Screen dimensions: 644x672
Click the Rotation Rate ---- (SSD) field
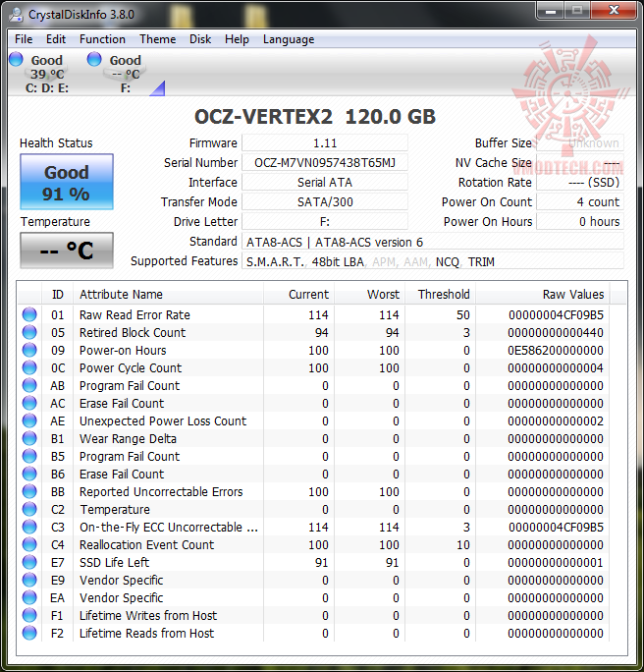[580, 183]
